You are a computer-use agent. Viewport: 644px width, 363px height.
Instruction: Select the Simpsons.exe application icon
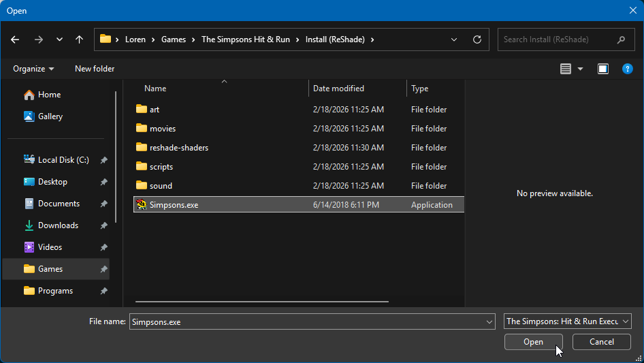point(142,204)
